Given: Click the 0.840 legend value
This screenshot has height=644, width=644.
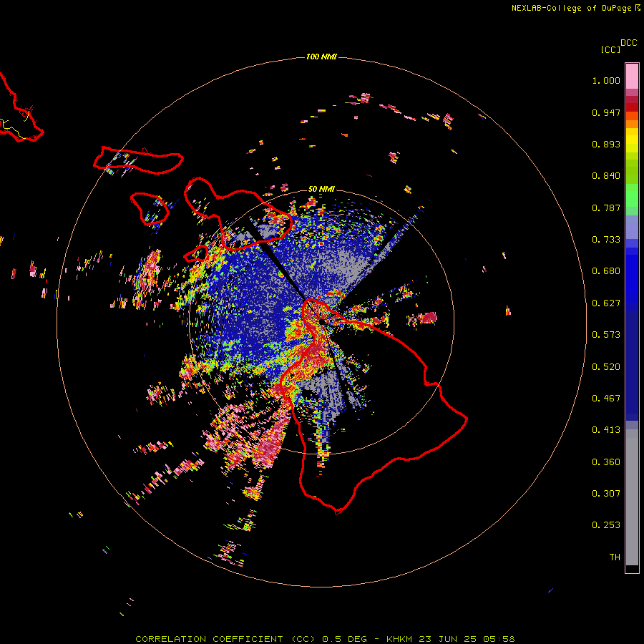Looking at the screenshot, I should click(606, 176).
